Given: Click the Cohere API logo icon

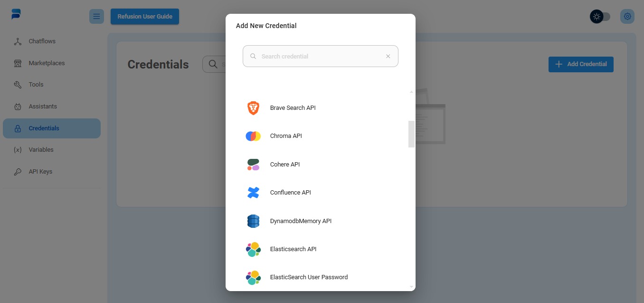Looking at the screenshot, I should coord(253,165).
